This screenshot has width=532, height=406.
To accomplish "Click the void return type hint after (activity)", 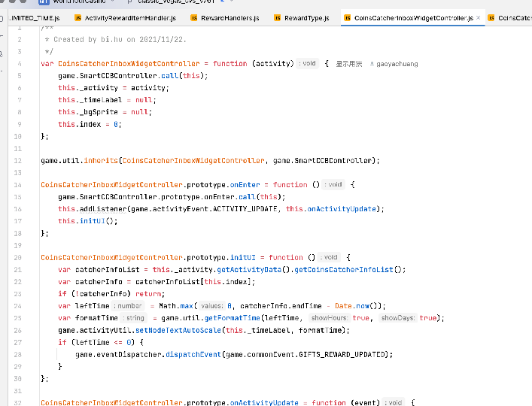I will tap(308, 64).
